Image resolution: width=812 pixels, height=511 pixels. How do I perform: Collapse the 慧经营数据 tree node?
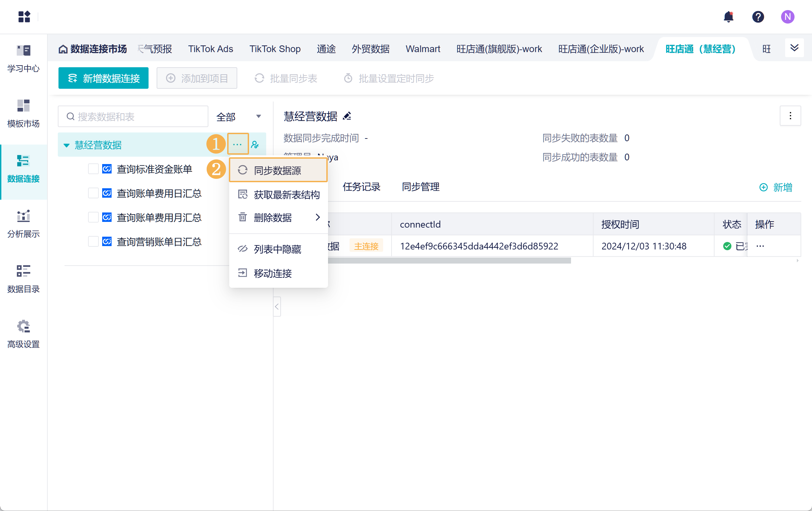67,145
